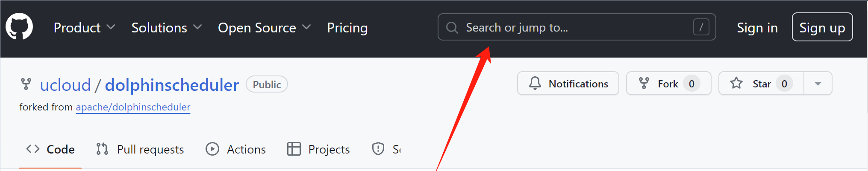Click the slash shortcut key icon
868x171 pixels.
pos(701,27)
